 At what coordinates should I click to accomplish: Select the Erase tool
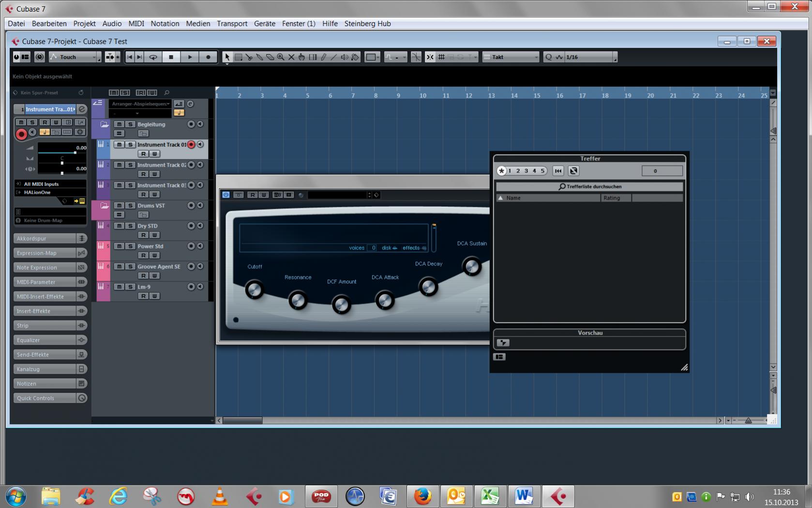pos(270,57)
